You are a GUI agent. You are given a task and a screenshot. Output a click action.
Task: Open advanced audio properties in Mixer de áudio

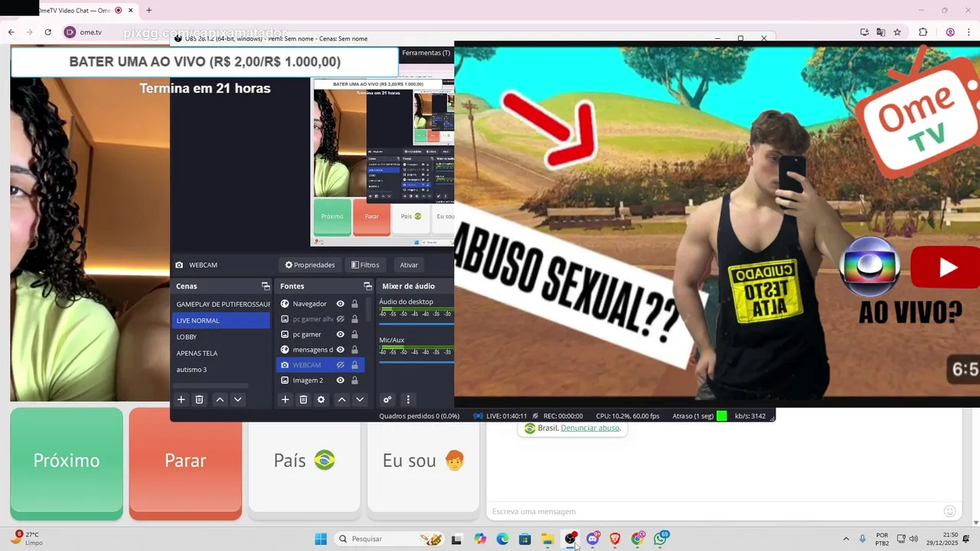(x=387, y=399)
